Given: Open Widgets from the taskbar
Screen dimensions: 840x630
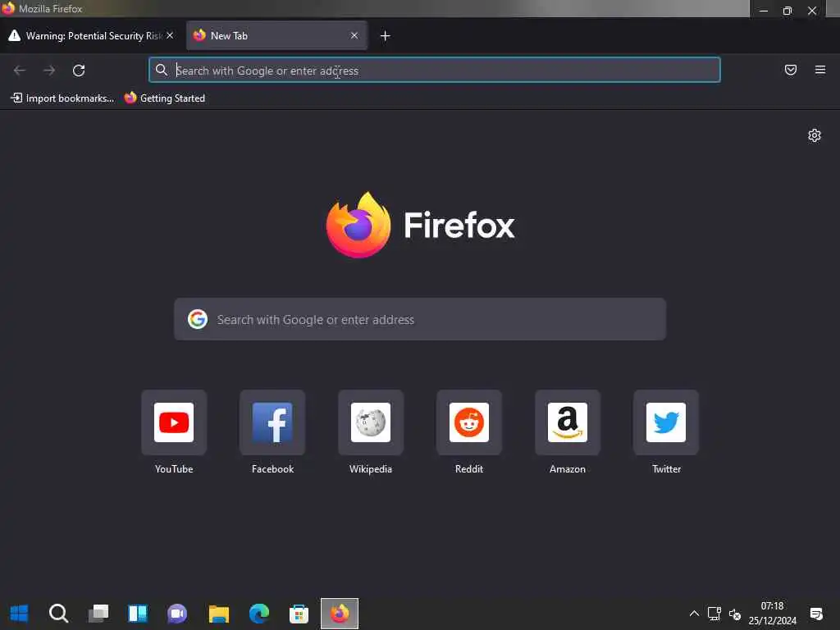Looking at the screenshot, I should point(138,614).
